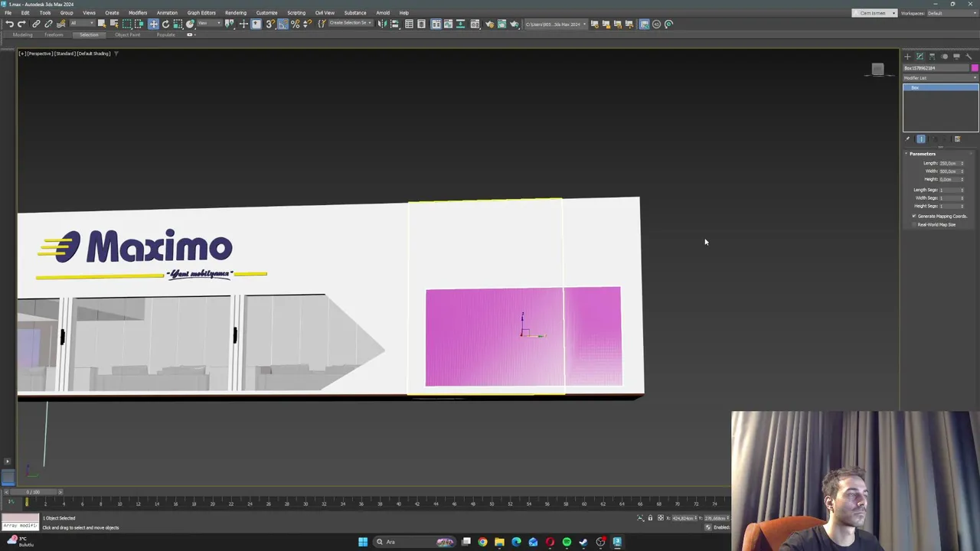
Task: Open the selection filter All dropdown
Action: pyautogui.click(x=81, y=24)
